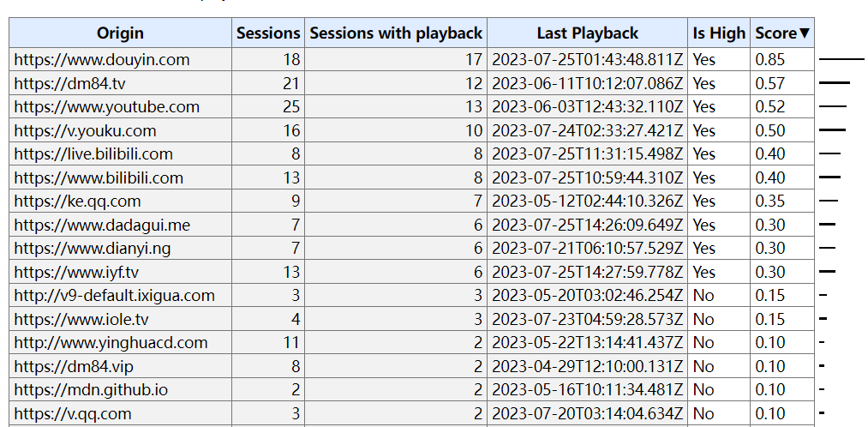Click the https://v.youku.com origin
Viewport: 868px width, 427px height.
85,130
